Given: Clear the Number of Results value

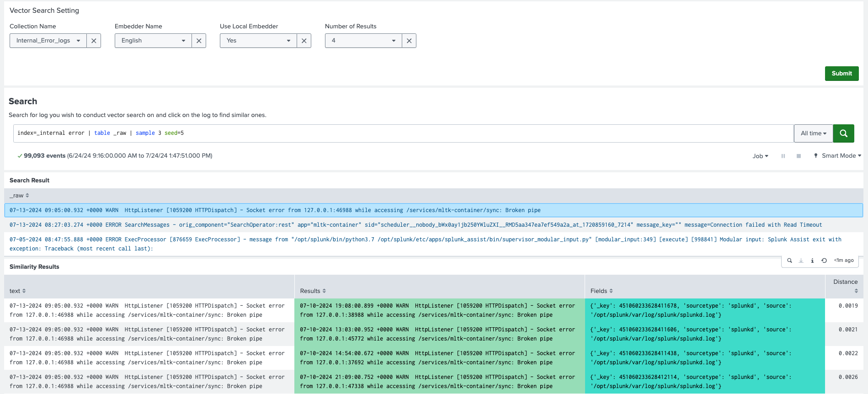Looking at the screenshot, I should coord(409,41).
